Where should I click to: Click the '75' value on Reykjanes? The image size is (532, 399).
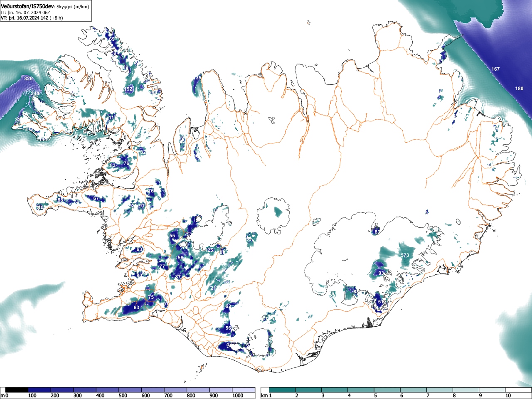(x=151, y=297)
